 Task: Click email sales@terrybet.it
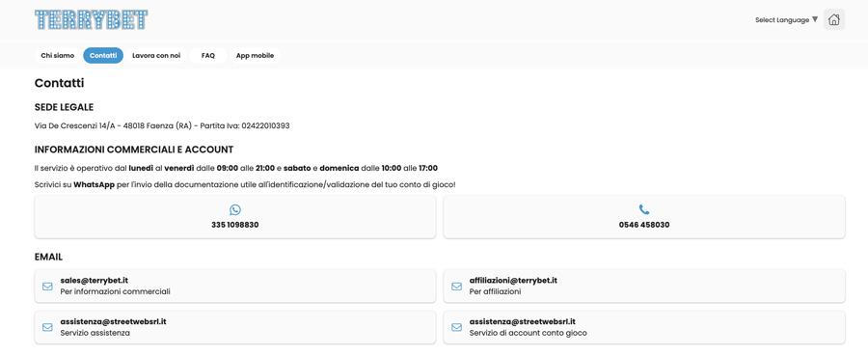point(95,281)
